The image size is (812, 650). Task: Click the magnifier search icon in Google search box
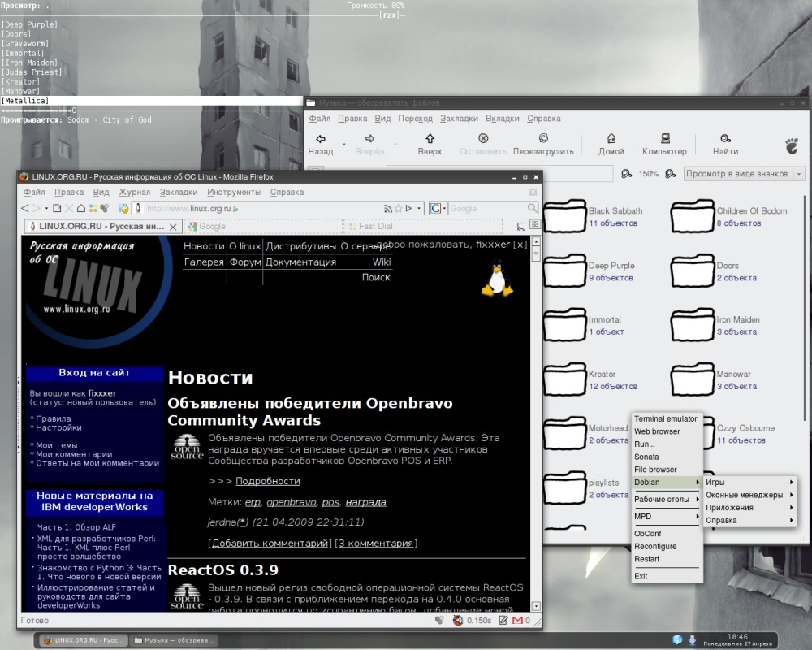[x=532, y=208]
